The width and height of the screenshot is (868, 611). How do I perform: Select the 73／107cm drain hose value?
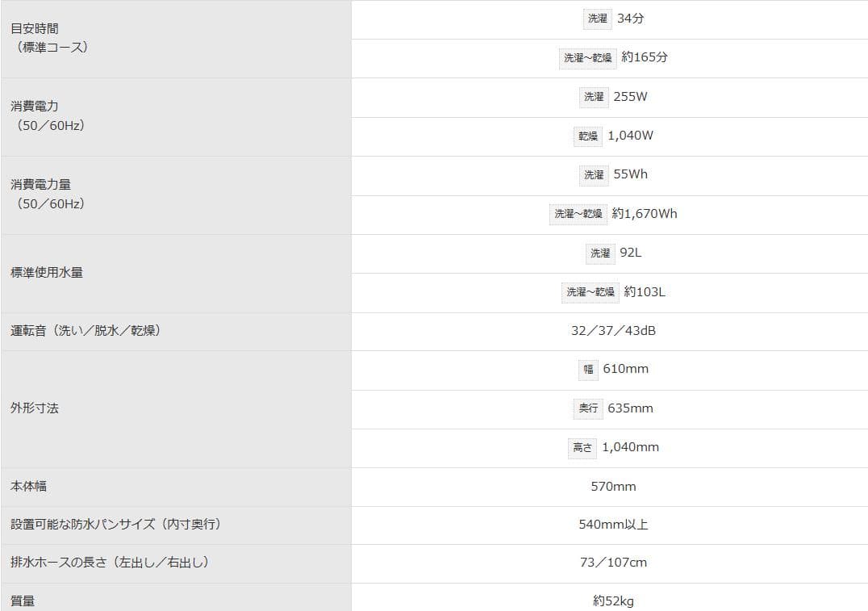(x=613, y=563)
